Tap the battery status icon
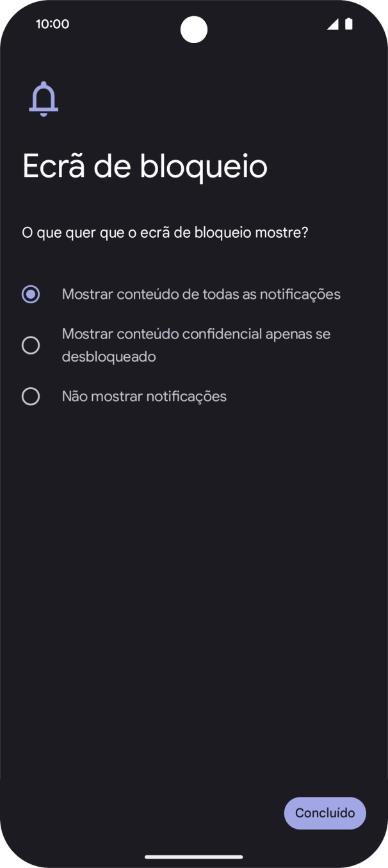Screen dimensions: 388x868 [x=349, y=24]
